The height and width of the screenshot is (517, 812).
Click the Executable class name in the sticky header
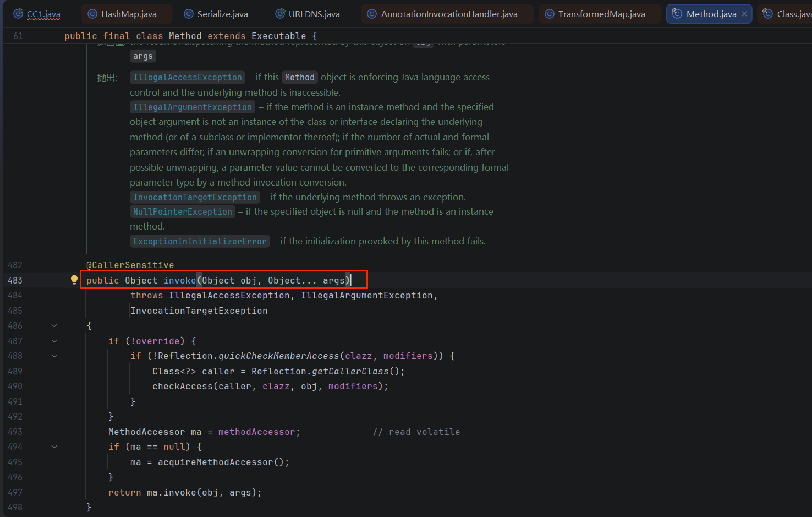pos(279,36)
